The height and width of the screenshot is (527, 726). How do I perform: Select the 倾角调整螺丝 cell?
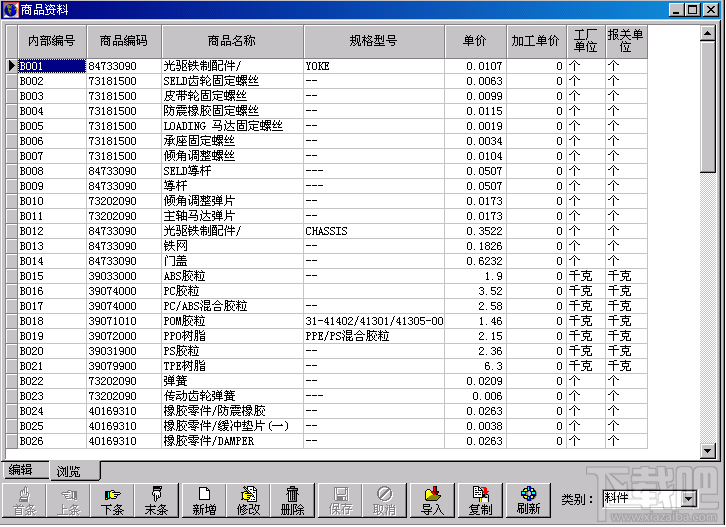[232, 156]
